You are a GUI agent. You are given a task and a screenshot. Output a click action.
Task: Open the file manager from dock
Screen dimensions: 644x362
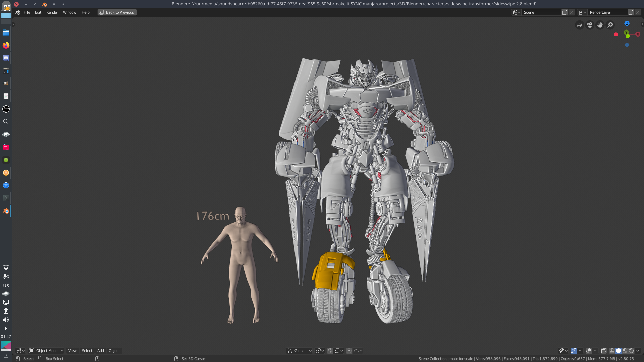pyautogui.click(x=6, y=33)
